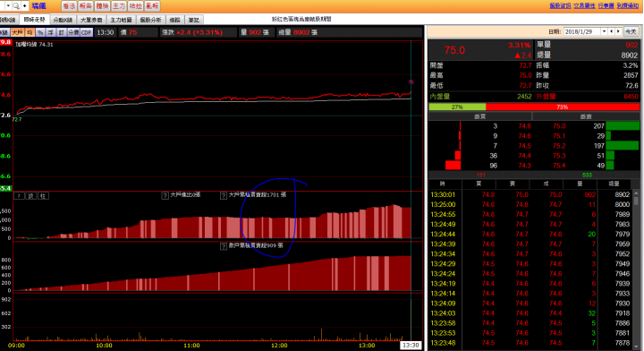Click the question mark button in the 大戶 chart's top-left button group
This screenshot has width=644, height=351.
pos(19,195)
